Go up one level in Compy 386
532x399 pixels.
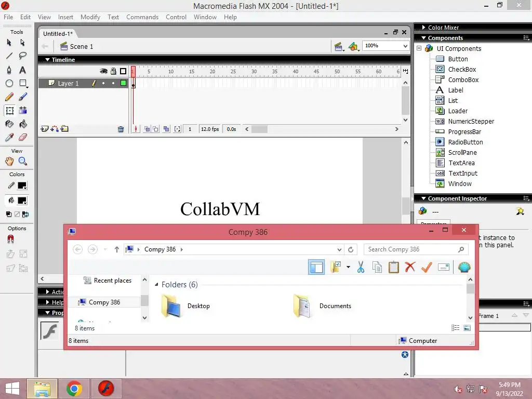pos(117,249)
